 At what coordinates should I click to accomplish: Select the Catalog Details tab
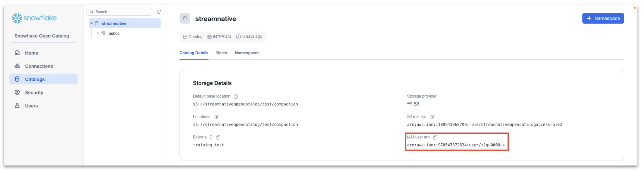(x=194, y=53)
